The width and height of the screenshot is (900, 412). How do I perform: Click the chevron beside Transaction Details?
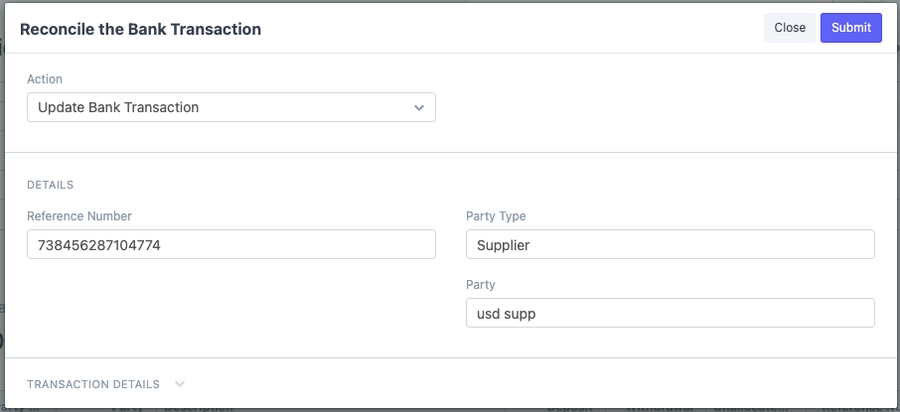[x=180, y=384]
